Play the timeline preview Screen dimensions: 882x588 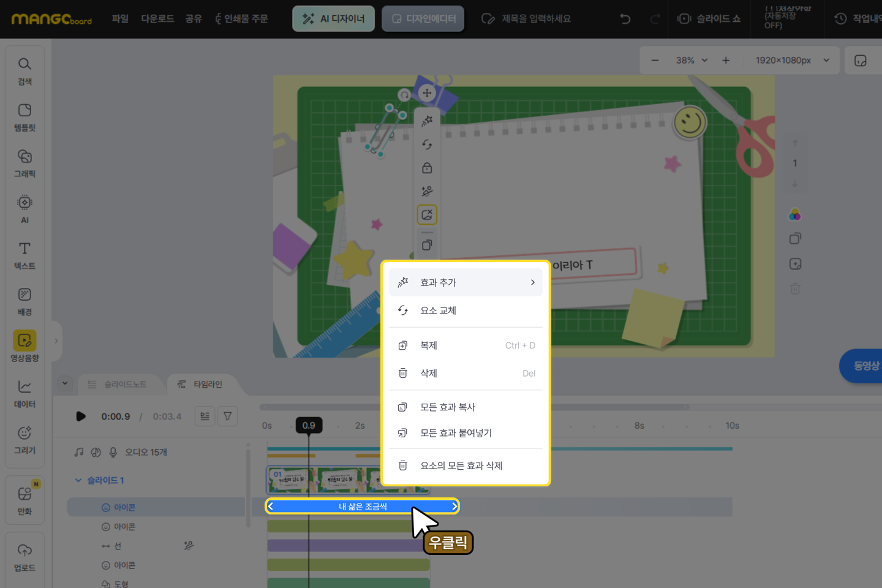pyautogui.click(x=80, y=417)
